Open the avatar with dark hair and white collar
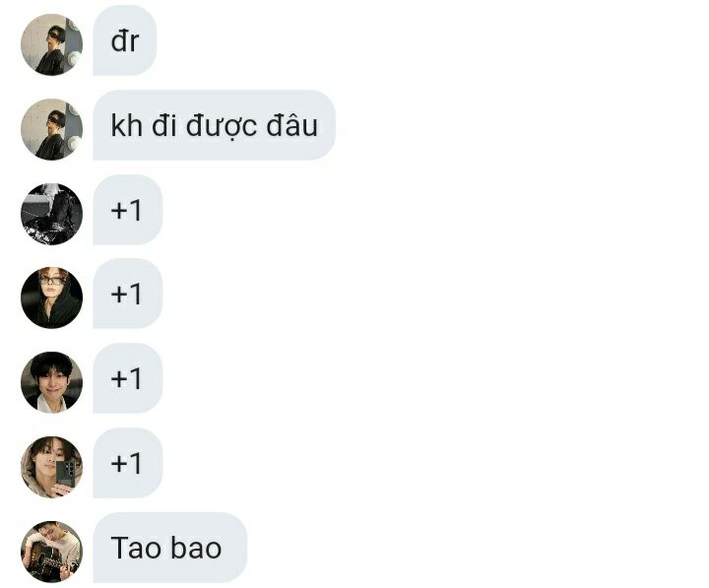This screenshot has height=588, width=709. pyautogui.click(x=51, y=383)
